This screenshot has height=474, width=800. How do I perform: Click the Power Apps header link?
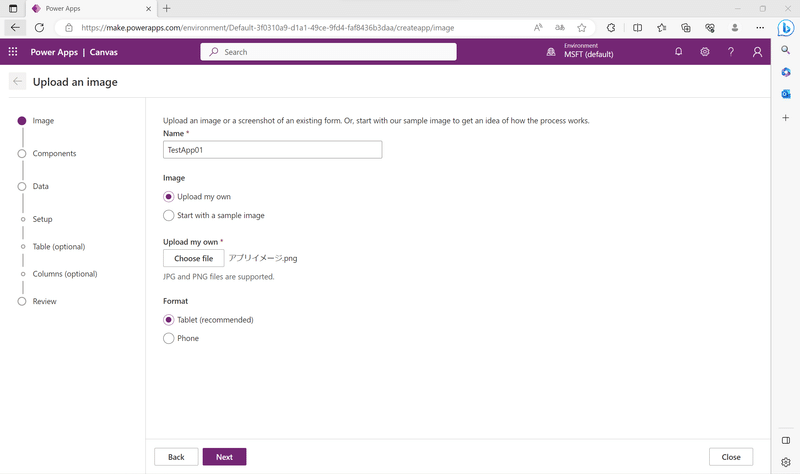[54, 52]
